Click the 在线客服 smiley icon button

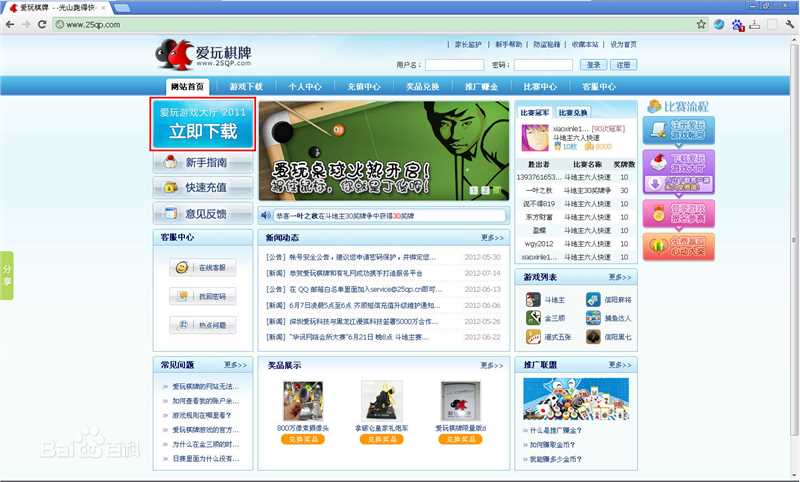(181, 268)
